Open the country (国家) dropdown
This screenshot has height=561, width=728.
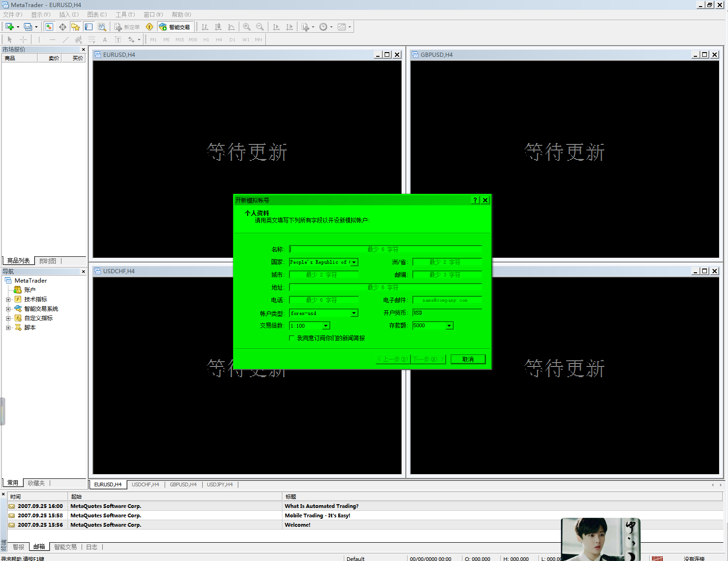point(354,262)
